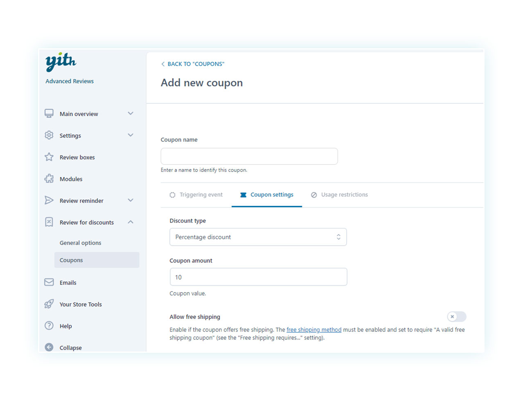Click the Usage restrictions prohibited icon
This screenshot has height=404, width=532.
click(x=314, y=195)
